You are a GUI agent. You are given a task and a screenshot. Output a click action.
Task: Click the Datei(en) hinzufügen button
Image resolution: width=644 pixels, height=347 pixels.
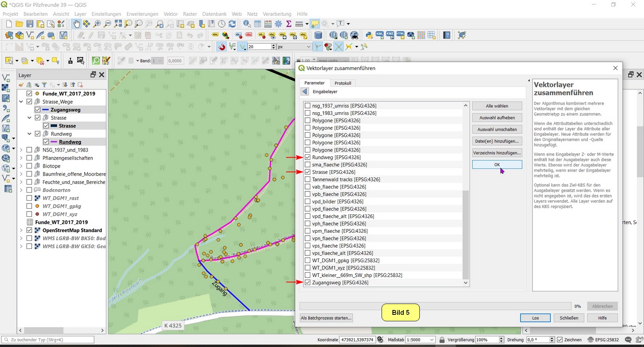497,141
